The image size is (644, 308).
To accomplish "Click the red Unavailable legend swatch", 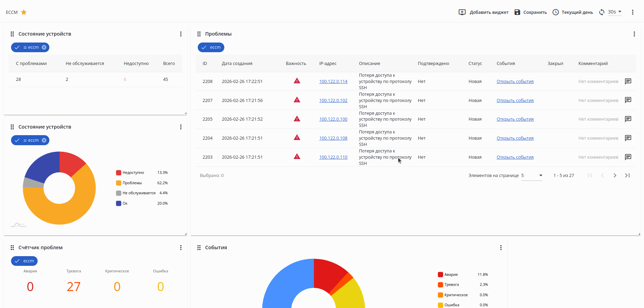I will pos(119,172).
